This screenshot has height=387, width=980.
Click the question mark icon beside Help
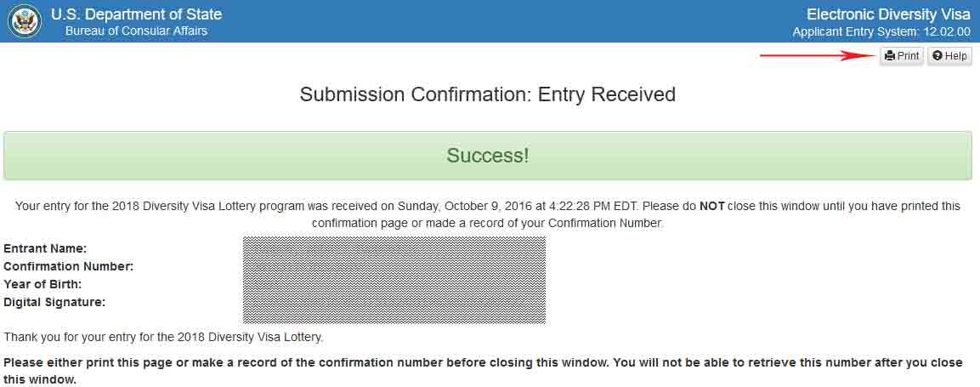click(x=937, y=56)
